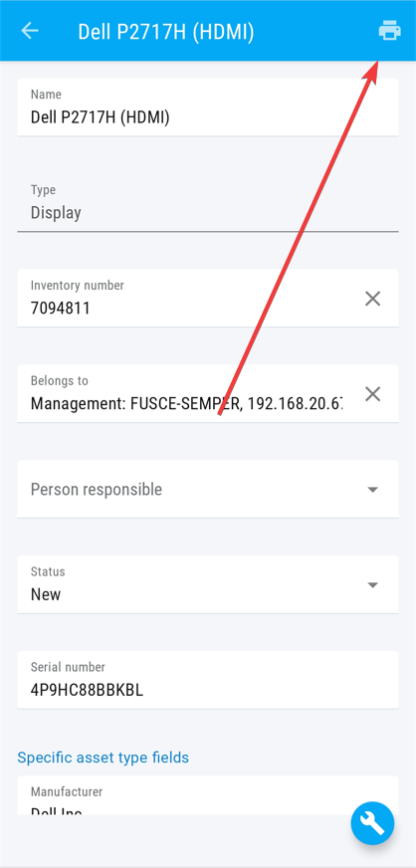Click the Serial number label
The height and width of the screenshot is (868, 416).
68,667
